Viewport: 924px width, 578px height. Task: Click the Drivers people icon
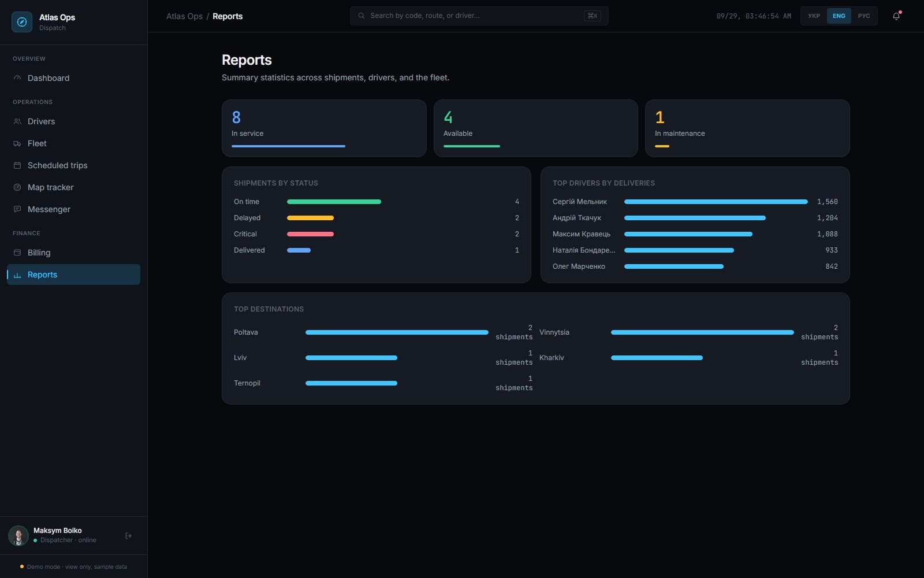pyautogui.click(x=17, y=121)
